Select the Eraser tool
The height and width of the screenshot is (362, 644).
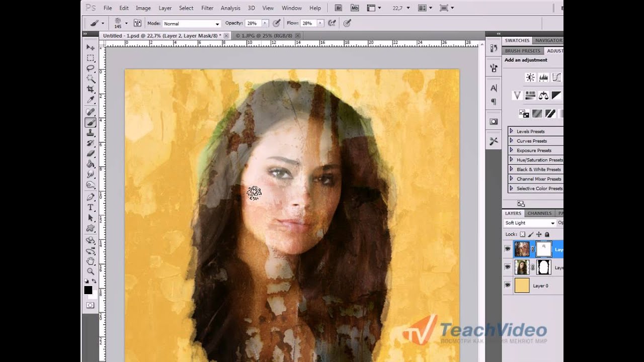pos(91,153)
